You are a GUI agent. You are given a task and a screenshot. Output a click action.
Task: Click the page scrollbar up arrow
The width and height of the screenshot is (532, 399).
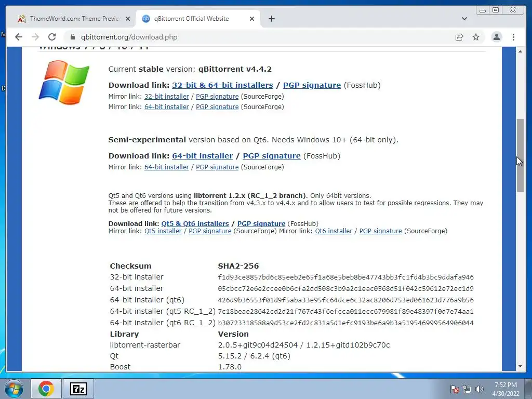pyautogui.click(x=520, y=51)
